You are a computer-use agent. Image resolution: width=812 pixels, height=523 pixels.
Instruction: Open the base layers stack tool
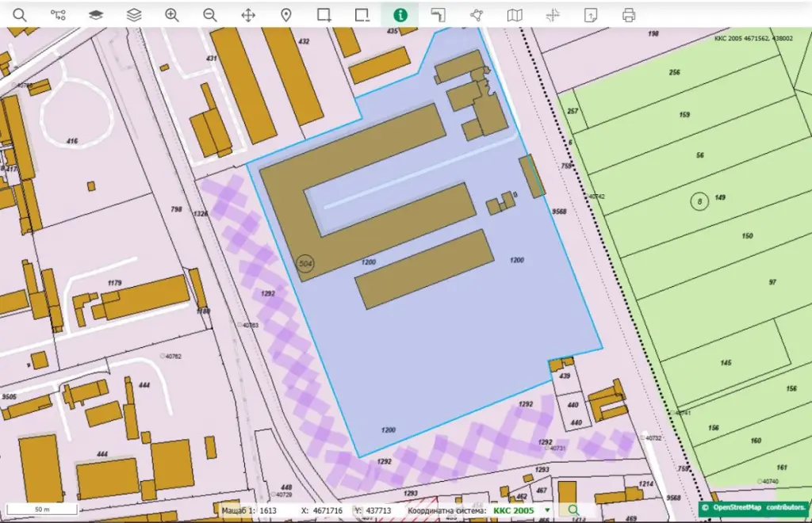click(x=95, y=14)
